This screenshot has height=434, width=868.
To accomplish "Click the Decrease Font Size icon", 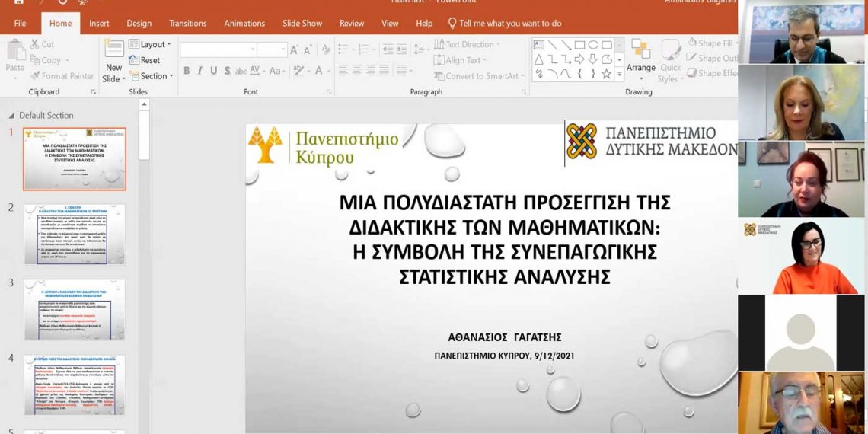I will click(308, 49).
